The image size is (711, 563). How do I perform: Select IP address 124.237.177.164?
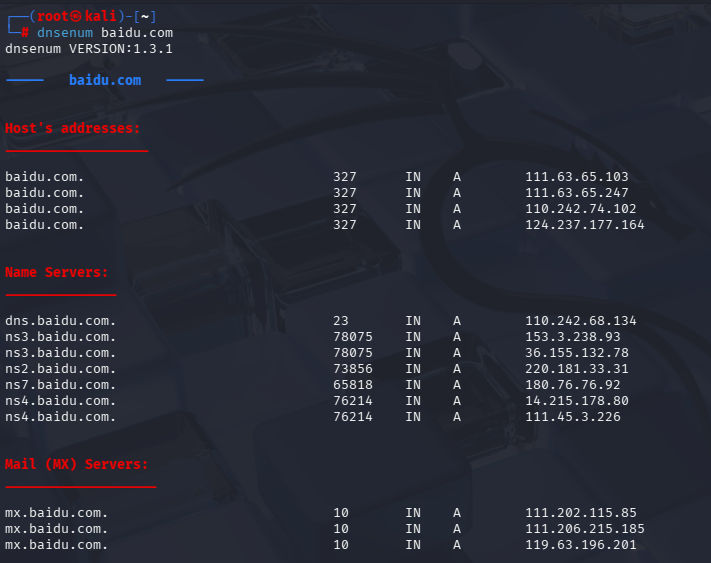click(x=585, y=225)
